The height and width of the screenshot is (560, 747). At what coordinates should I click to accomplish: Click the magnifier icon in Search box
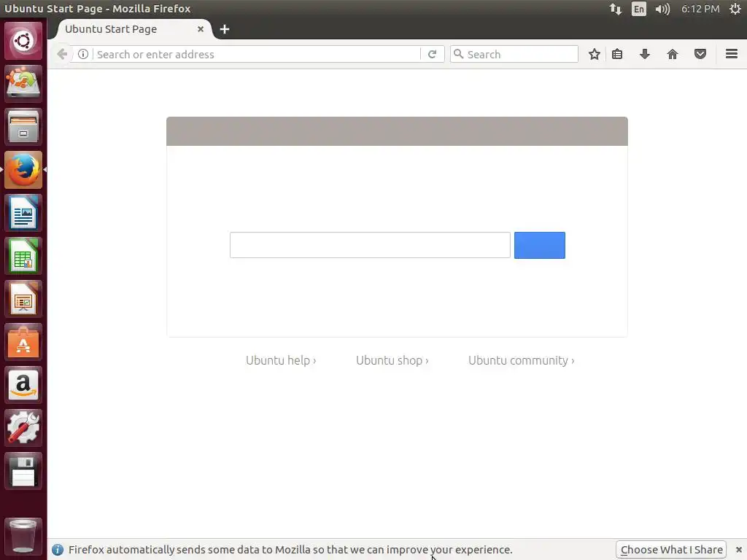tap(458, 54)
